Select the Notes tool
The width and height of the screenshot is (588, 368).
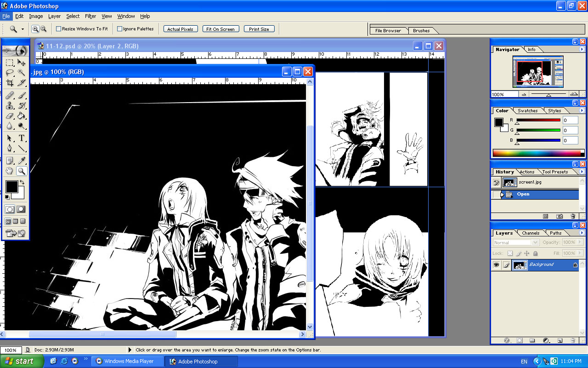point(10,161)
